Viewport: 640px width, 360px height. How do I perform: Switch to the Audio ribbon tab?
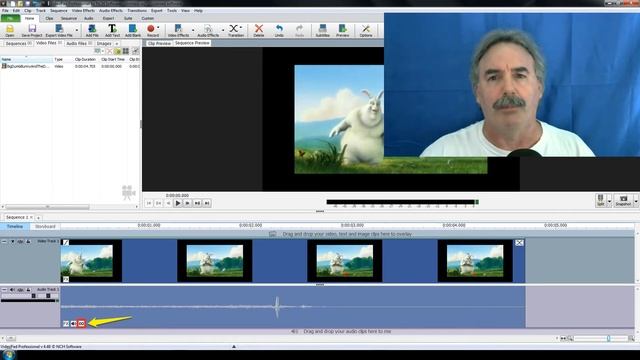89,18
